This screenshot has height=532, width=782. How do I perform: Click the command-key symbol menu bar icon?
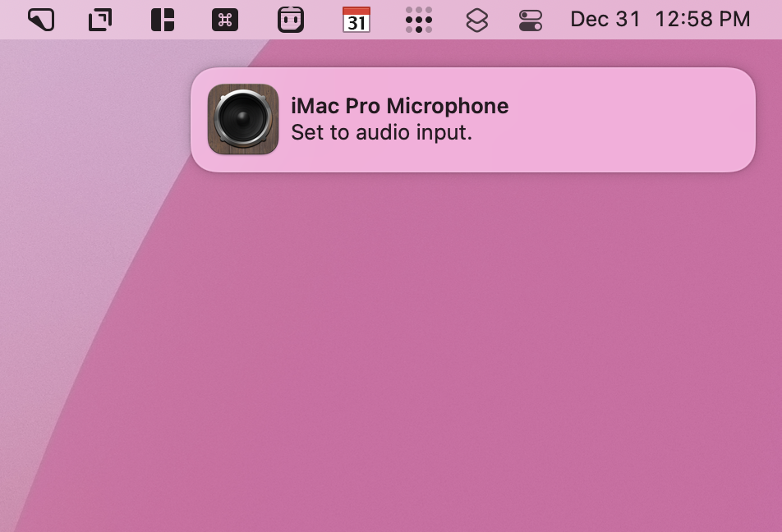click(225, 20)
